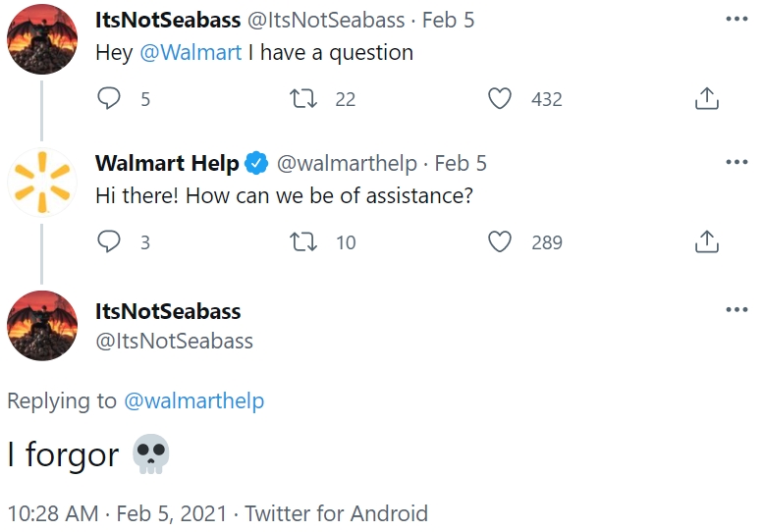Open the @Walmart mention link
Screen dimensions: 764x532
(x=191, y=53)
